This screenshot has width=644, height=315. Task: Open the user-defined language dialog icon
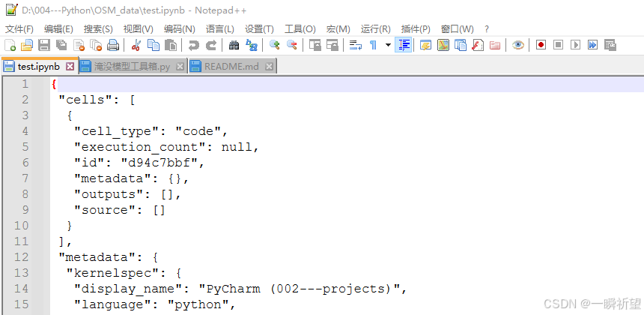point(425,45)
